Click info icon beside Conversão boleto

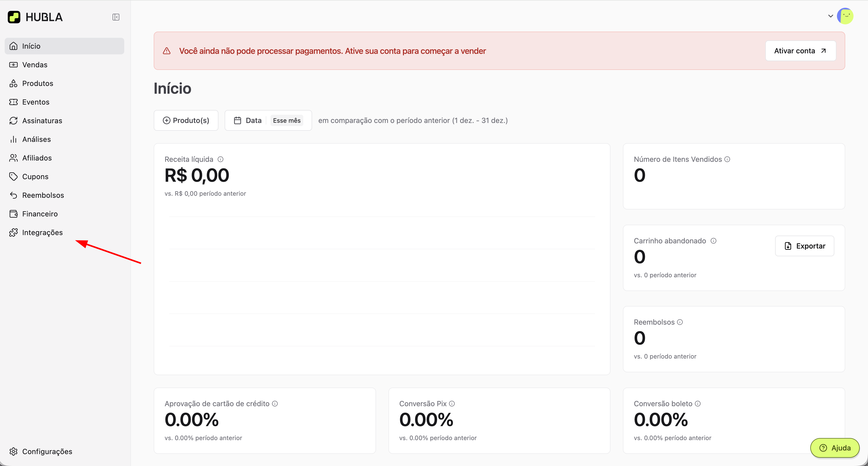coord(698,404)
